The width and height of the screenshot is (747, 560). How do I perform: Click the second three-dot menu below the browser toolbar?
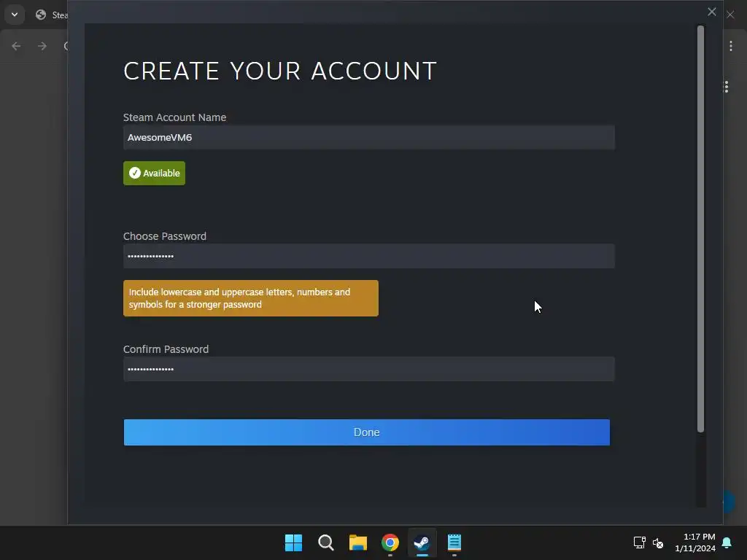(x=726, y=87)
